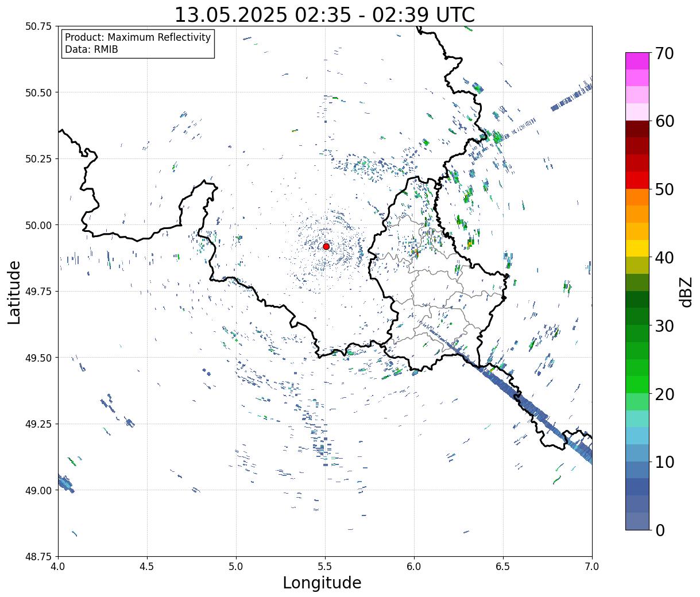The image size is (700, 597).
Task: Click the 'Latitude' axis label
Action: pos(14,292)
